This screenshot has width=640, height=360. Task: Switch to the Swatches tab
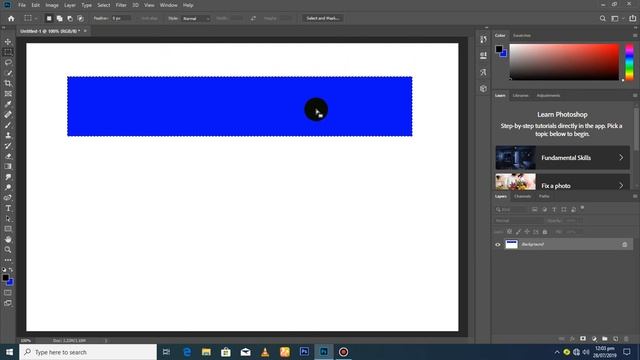coord(522,36)
